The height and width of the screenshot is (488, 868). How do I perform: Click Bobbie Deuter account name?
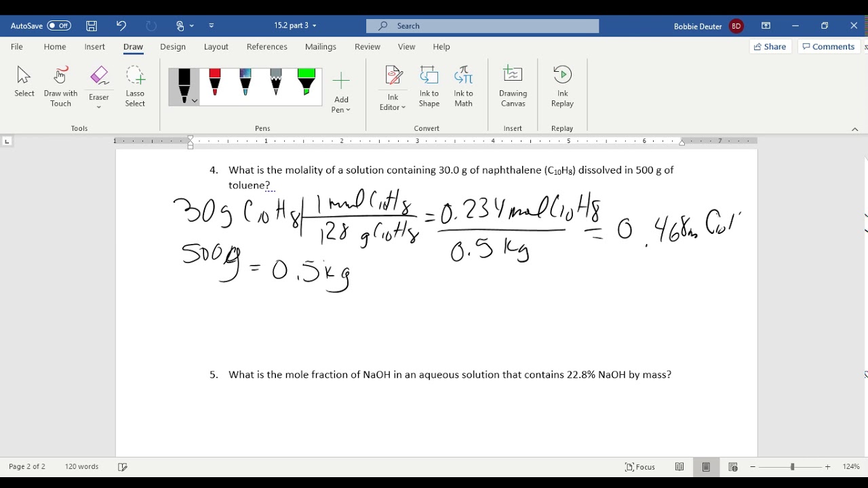click(698, 26)
